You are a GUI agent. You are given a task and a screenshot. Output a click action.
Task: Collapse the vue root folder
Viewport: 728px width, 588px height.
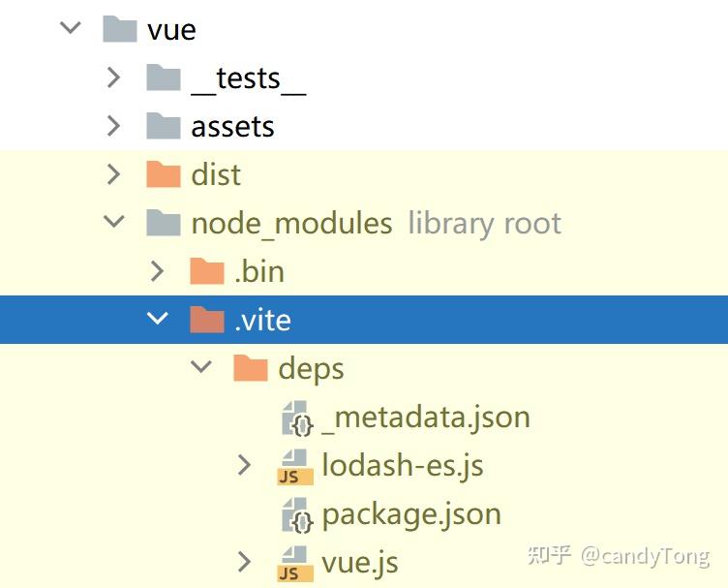[71, 28]
